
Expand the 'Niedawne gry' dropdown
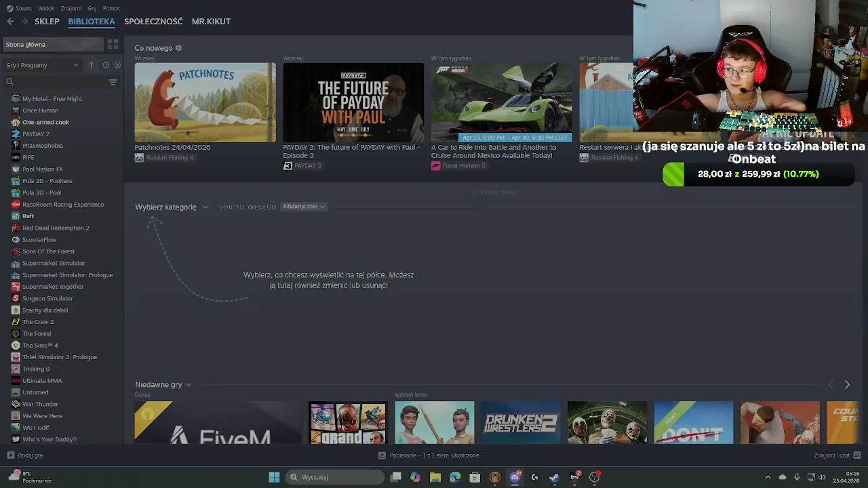click(x=163, y=385)
